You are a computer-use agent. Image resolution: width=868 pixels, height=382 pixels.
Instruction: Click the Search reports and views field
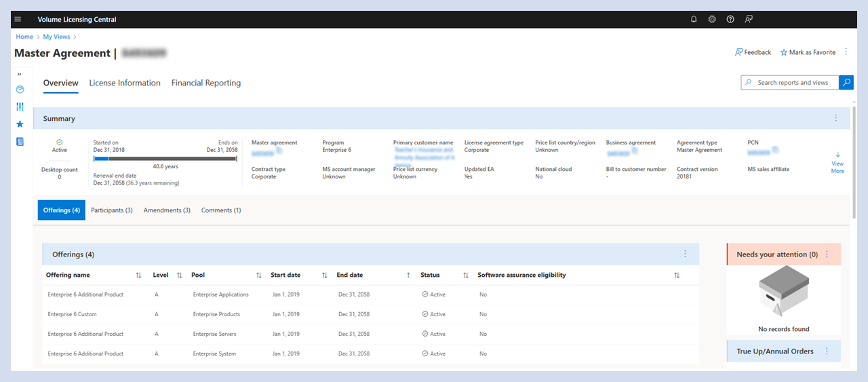click(790, 82)
